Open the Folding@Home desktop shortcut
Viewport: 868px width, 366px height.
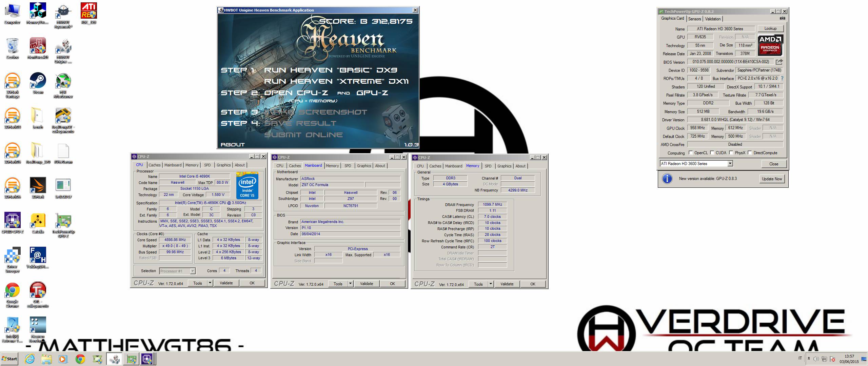click(x=38, y=258)
